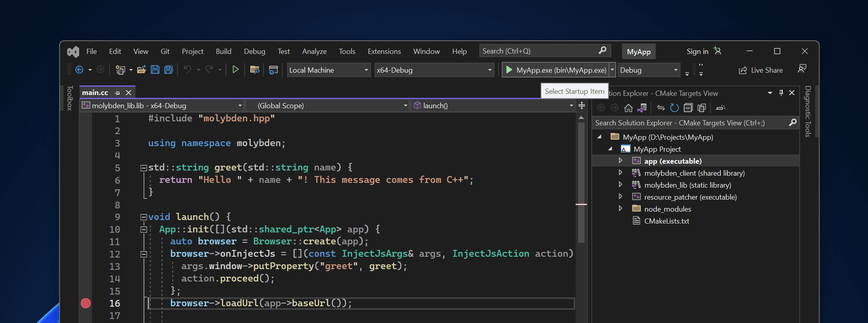This screenshot has width=868, height=323.
Task: Collapse the launch function code fold
Action: (144, 217)
